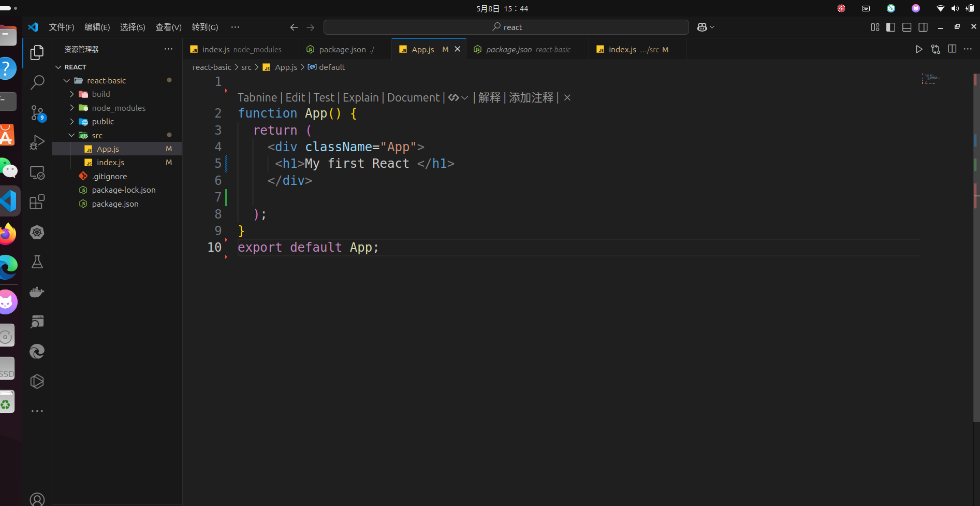Screen dimensions: 980x506
Task: Split the editor to the right
Action: (952, 49)
